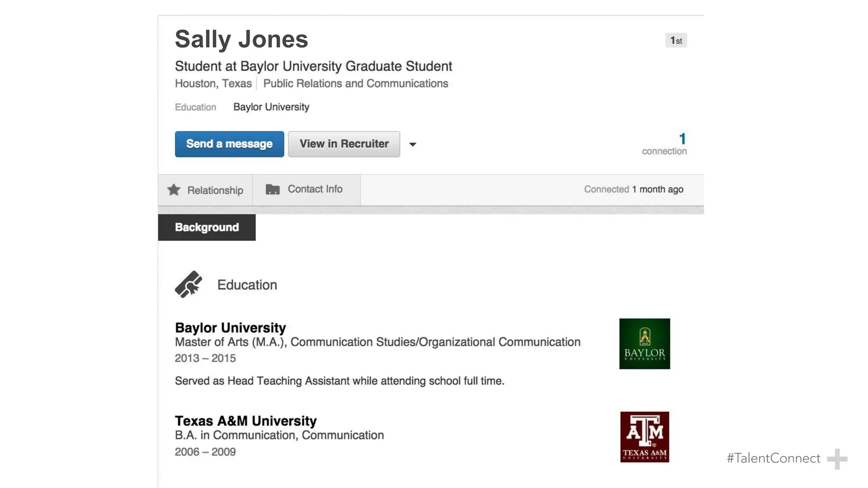Click the Houston, Texas location text
Viewport: 868px width, 488px height.
[x=213, y=84]
